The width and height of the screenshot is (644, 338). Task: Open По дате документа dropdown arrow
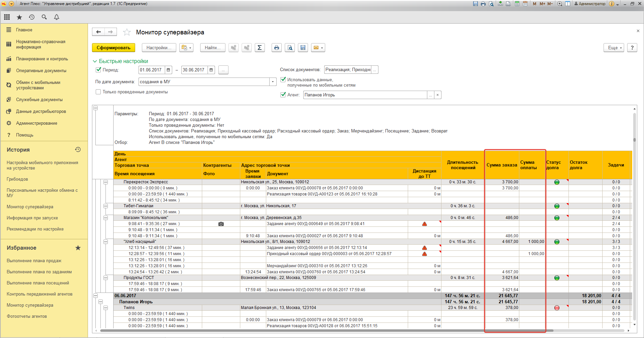tap(273, 82)
